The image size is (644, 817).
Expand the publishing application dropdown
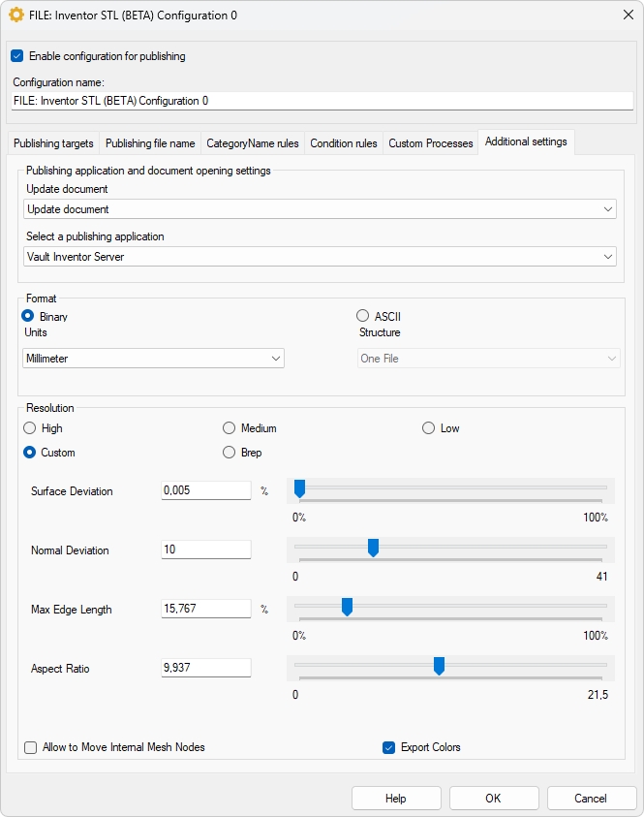click(x=320, y=257)
